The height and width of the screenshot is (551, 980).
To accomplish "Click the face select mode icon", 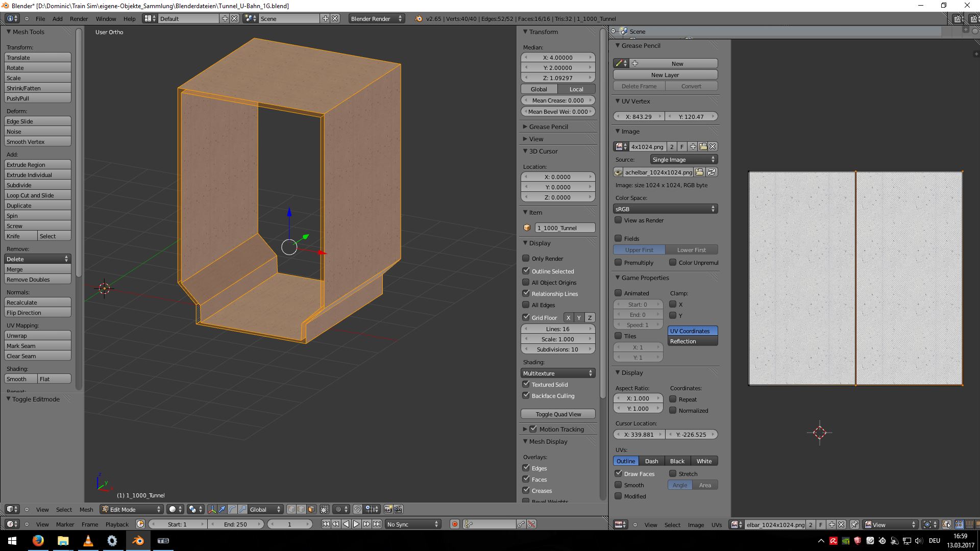I will pyautogui.click(x=311, y=509).
